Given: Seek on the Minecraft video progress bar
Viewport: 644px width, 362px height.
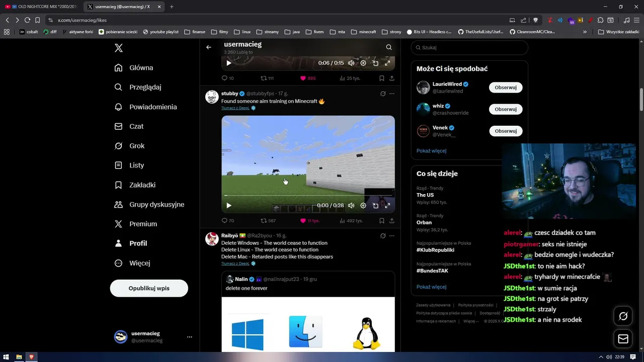Looking at the screenshot, I should pos(308,195).
